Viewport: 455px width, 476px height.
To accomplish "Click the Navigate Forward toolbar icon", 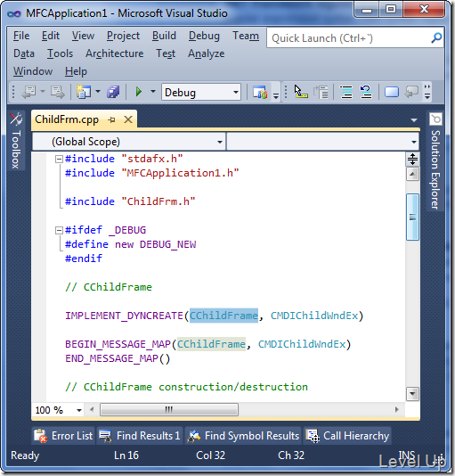I will 57,92.
